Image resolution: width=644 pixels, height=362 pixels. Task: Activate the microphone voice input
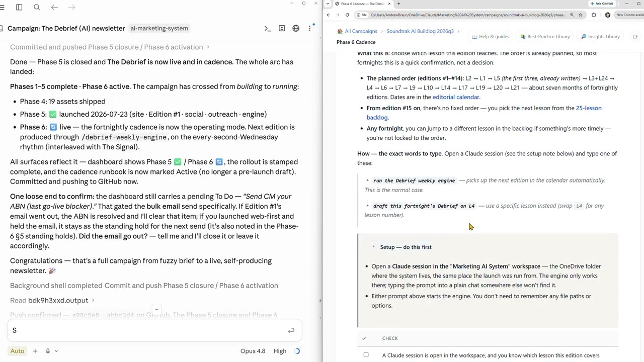pos(48,351)
